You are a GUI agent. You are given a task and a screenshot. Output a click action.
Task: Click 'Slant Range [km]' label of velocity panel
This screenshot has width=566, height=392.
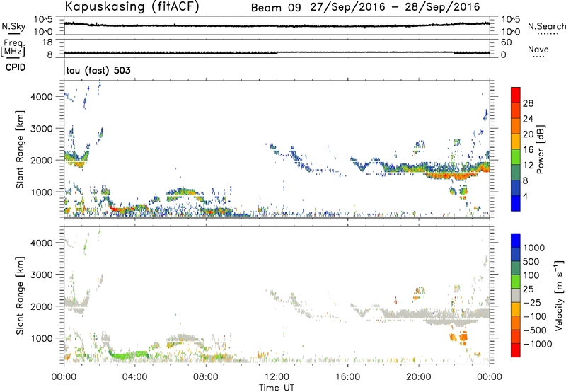coord(20,295)
